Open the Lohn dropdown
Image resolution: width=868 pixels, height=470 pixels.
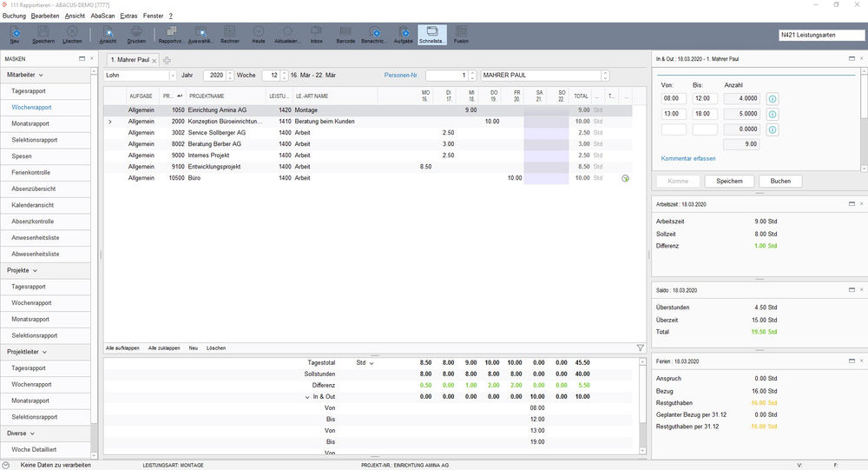[x=172, y=76]
